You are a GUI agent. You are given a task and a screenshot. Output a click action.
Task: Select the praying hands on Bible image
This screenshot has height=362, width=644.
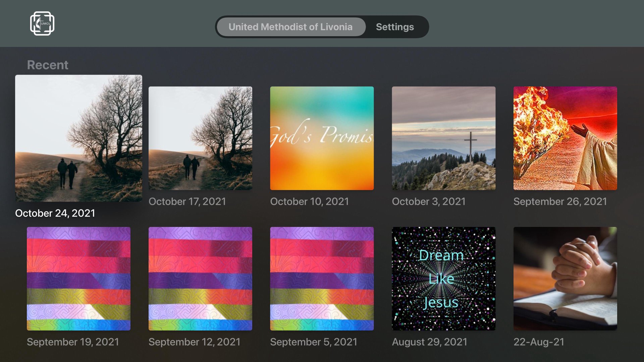click(x=565, y=279)
